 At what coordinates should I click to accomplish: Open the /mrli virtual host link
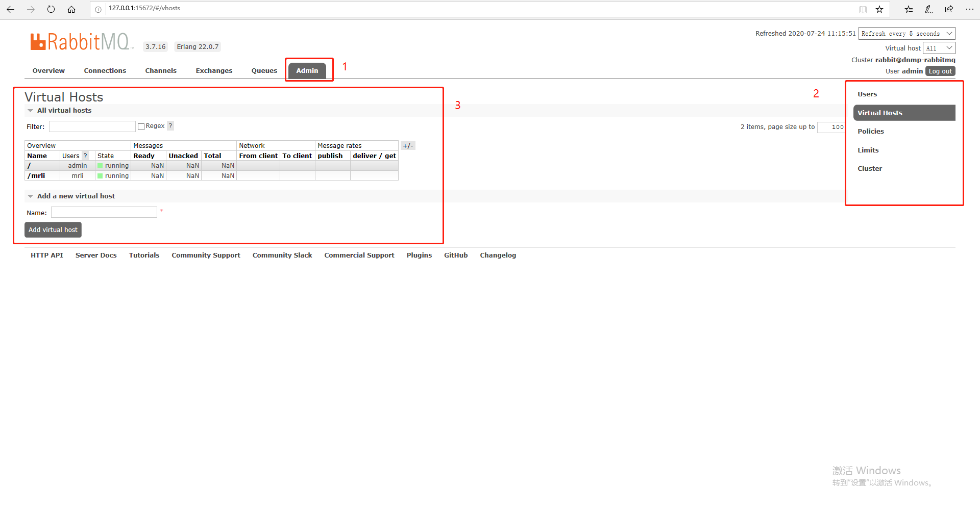click(36, 176)
